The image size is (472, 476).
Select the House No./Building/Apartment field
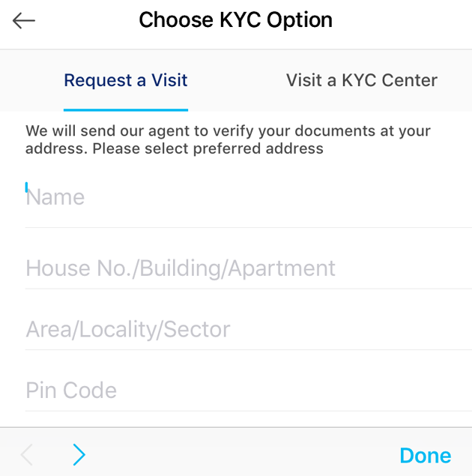(x=248, y=268)
